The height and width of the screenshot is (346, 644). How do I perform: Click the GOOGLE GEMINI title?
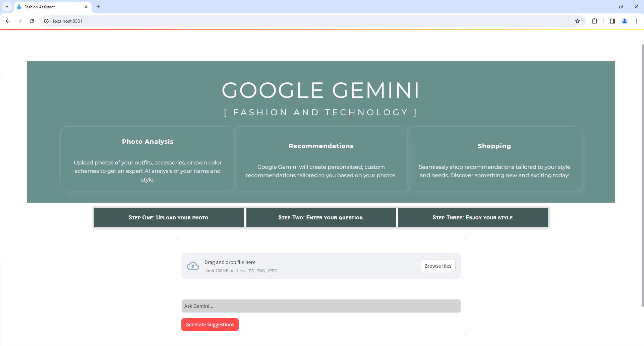coord(321,90)
